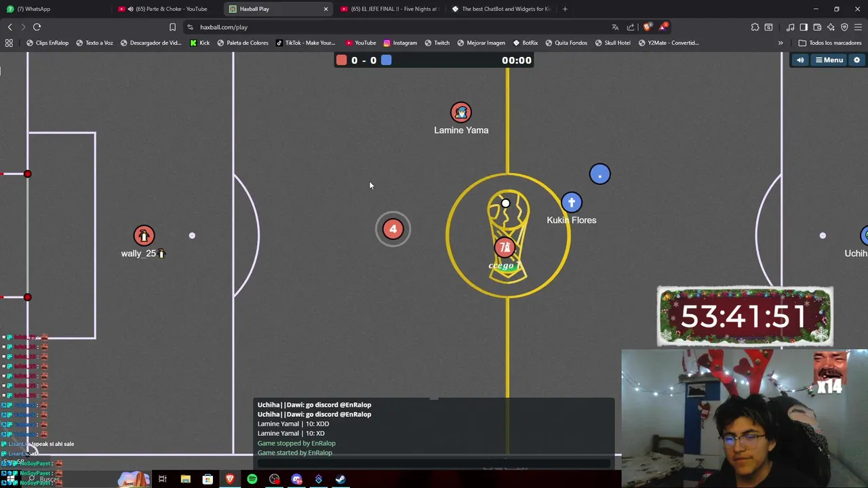The image size is (868, 488).
Task: Select the Lamine Yama player disc
Action: point(461,113)
